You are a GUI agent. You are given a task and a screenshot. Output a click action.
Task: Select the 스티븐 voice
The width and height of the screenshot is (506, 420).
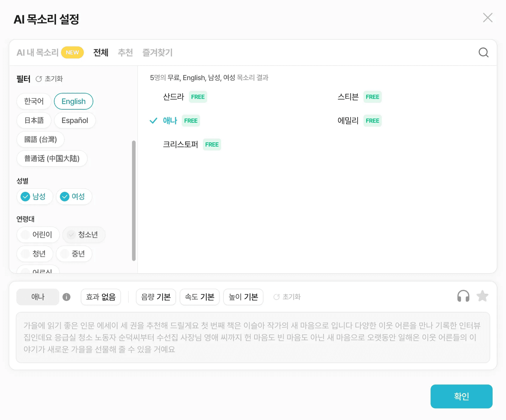pyautogui.click(x=348, y=97)
